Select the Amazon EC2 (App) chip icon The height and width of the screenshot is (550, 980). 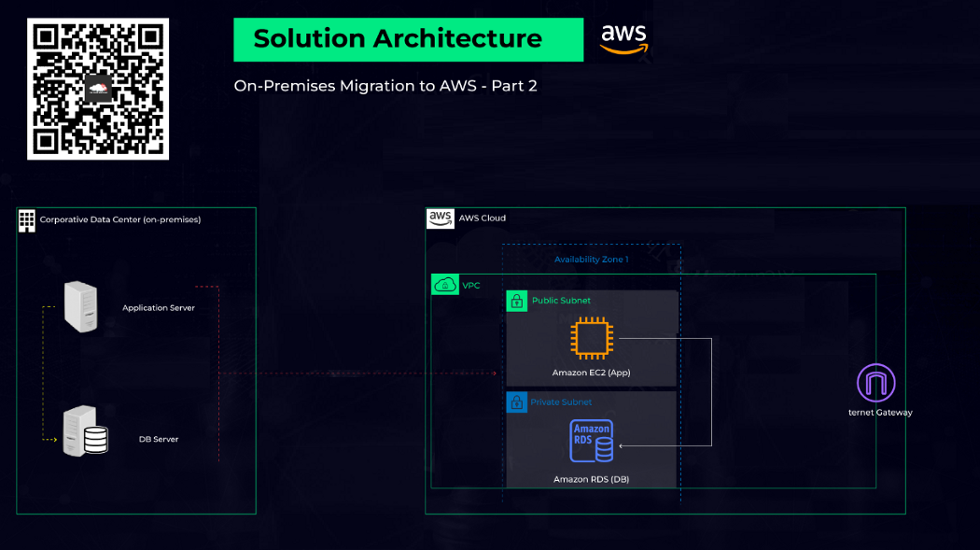click(x=593, y=338)
